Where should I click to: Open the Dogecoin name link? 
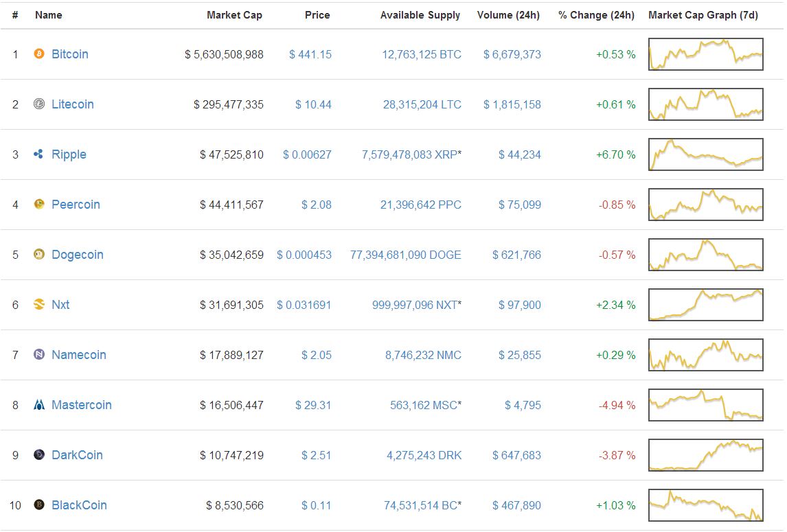(x=78, y=255)
